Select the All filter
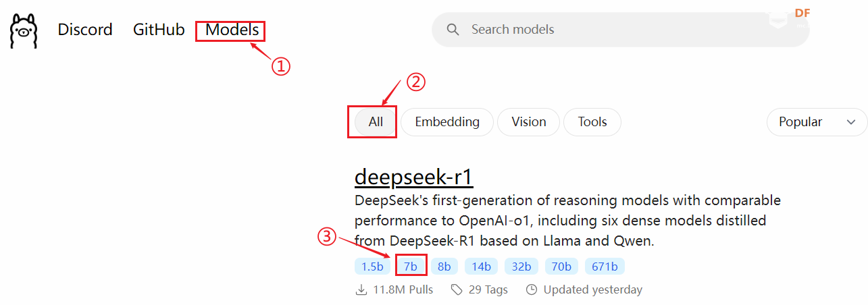Screen dimensions: 868x305 [376, 122]
